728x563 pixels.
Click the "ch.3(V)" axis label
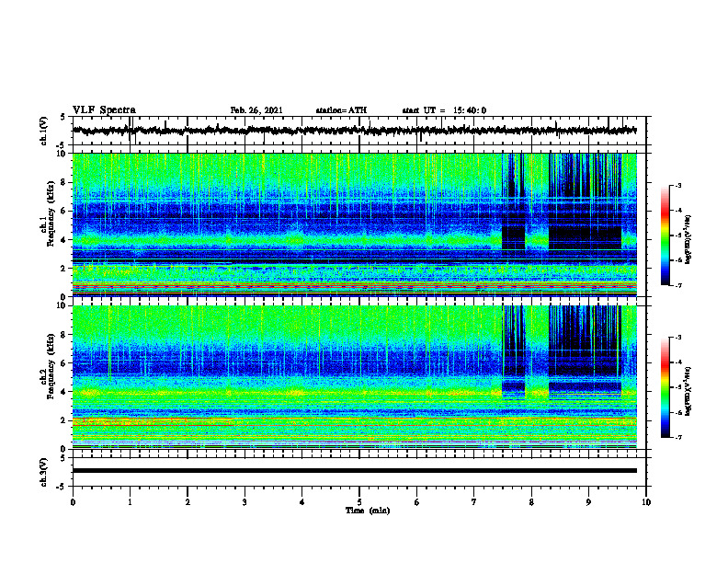[44, 472]
